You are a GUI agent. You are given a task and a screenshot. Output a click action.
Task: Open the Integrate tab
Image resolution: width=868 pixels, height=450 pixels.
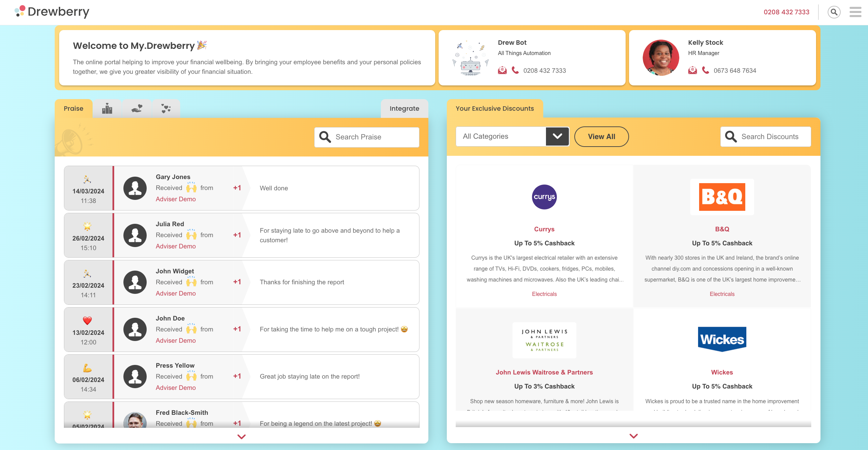404,109
